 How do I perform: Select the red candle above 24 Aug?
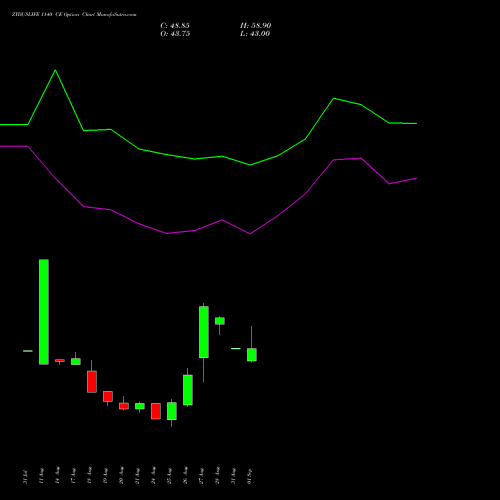(156, 411)
